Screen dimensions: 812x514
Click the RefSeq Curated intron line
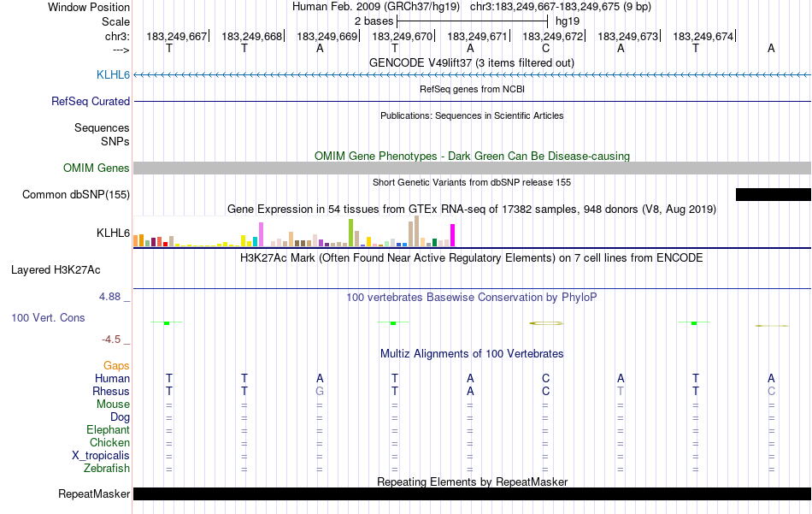[x=473, y=102]
